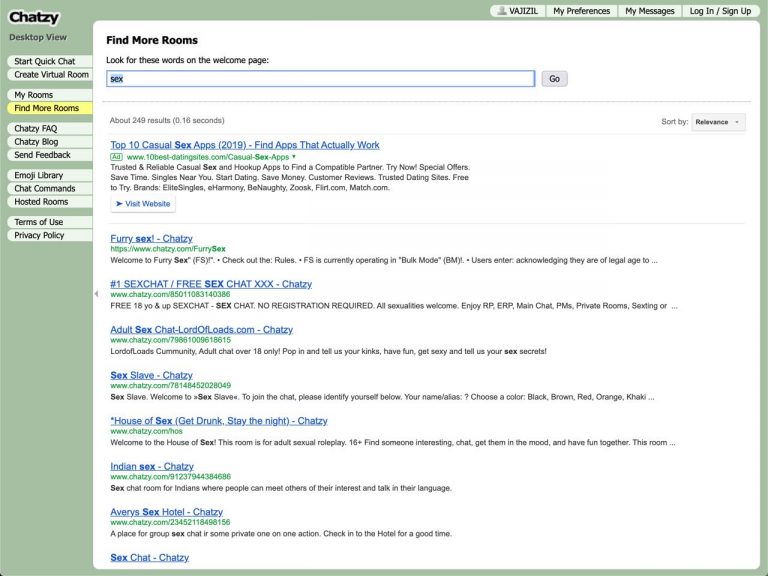
Task: Open My Rooms
Action: [50, 95]
